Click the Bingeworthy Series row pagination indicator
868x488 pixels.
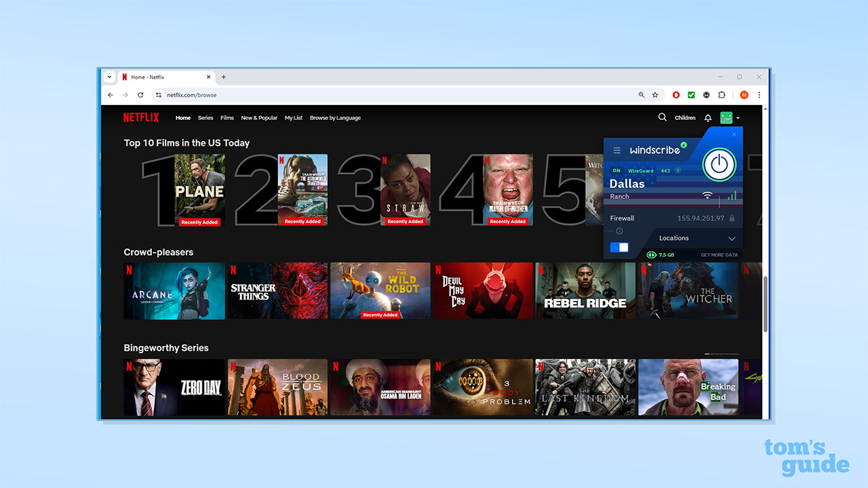point(722,354)
